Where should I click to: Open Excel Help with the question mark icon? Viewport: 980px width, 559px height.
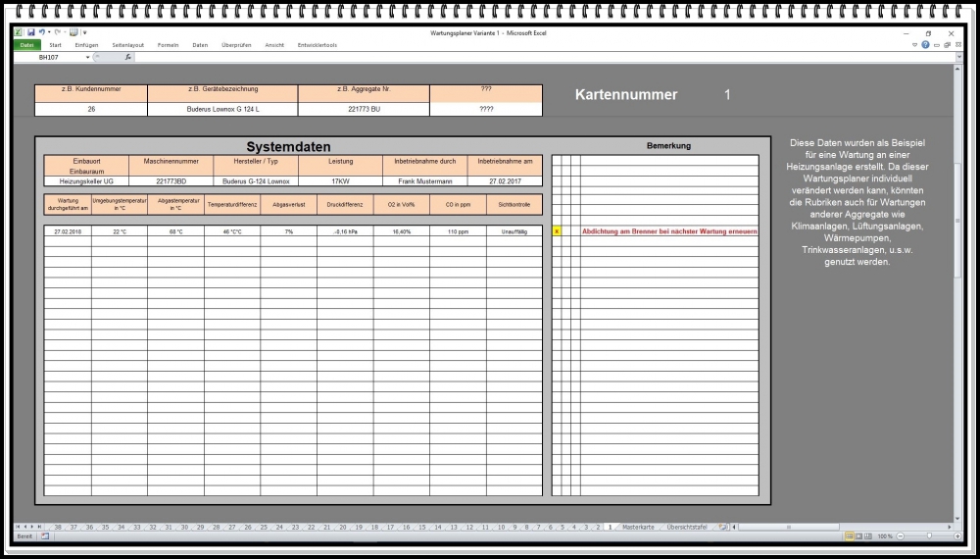click(x=925, y=45)
